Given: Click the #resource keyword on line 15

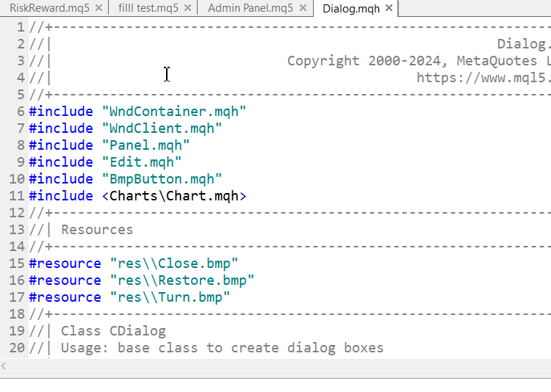Looking at the screenshot, I should coord(65,264).
